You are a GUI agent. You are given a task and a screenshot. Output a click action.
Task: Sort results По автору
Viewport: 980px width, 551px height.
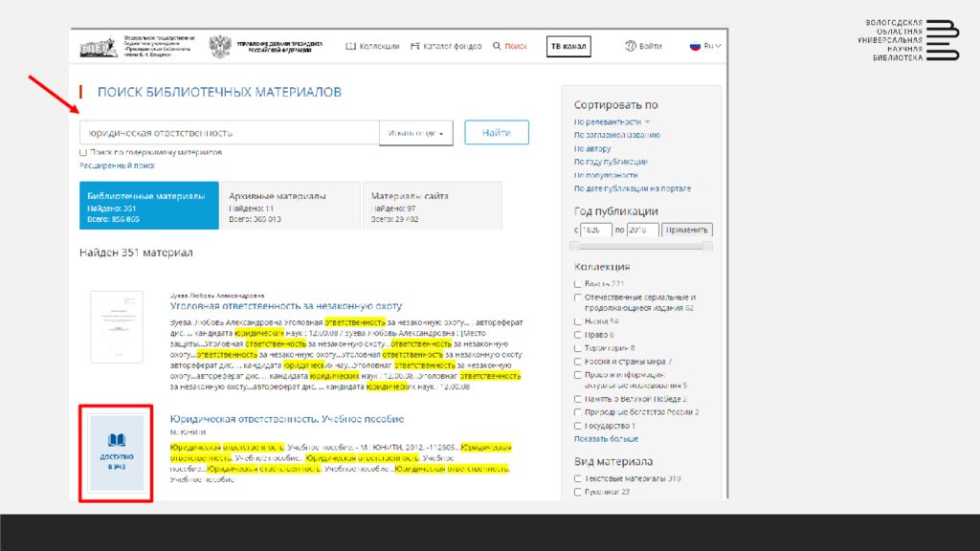coord(592,148)
